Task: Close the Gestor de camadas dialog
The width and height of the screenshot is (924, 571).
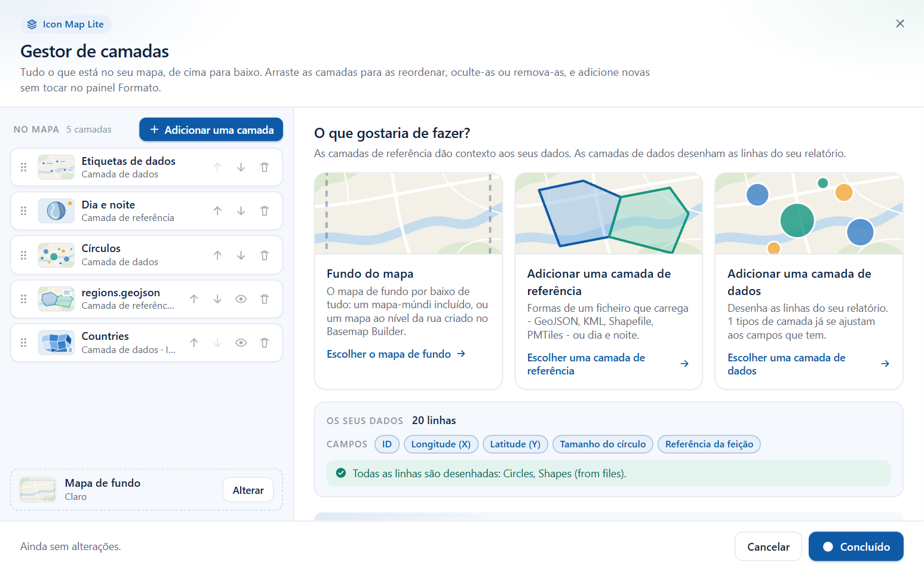Action: [x=900, y=24]
